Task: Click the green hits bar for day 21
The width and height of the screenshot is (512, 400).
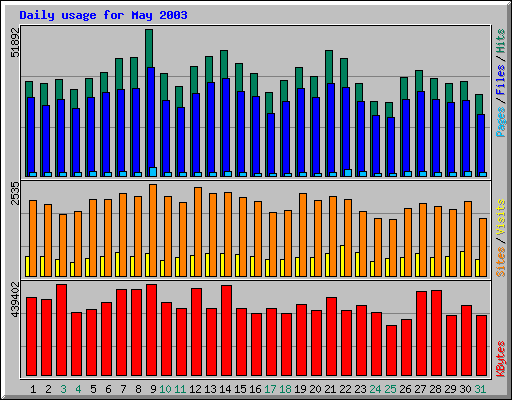Action: (329, 67)
